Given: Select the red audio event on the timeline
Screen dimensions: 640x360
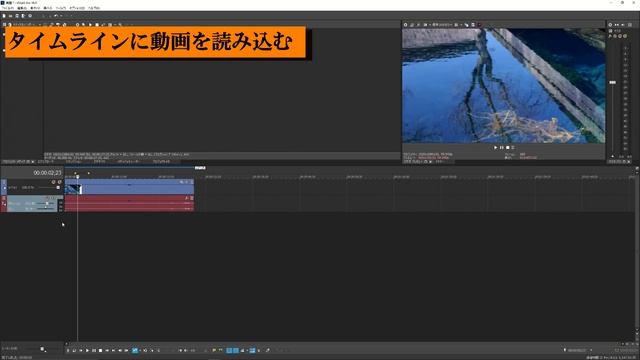Looking at the screenshot, I should pyautogui.click(x=129, y=203).
